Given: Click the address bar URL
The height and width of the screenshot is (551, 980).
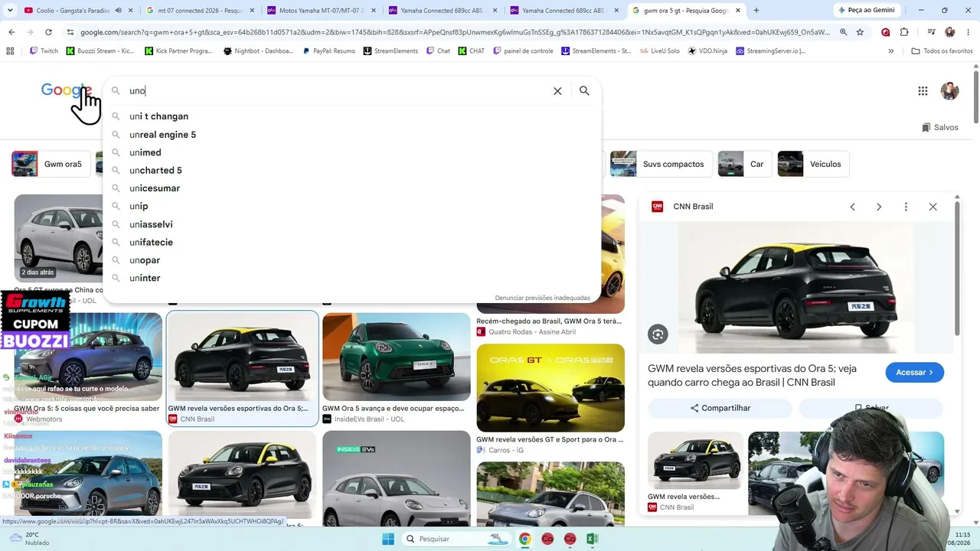Looking at the screenshot, I should pyautogui.click(x=454, y=32).
